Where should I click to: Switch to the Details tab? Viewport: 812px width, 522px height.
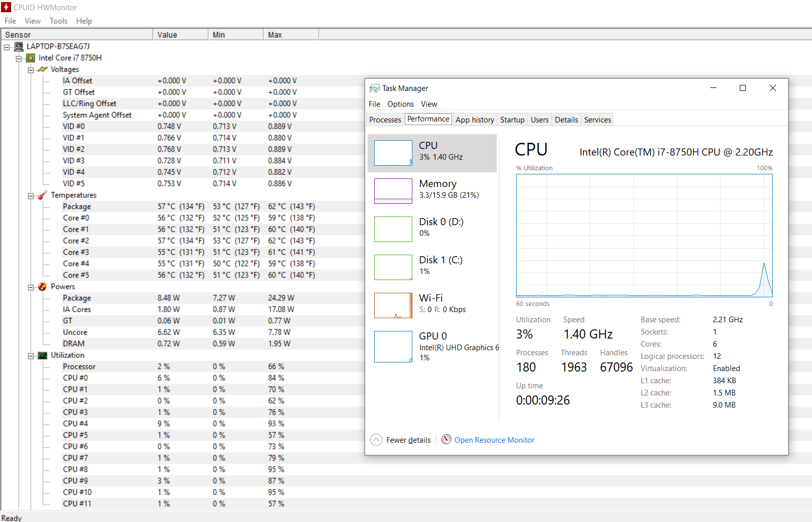[566, 120]
